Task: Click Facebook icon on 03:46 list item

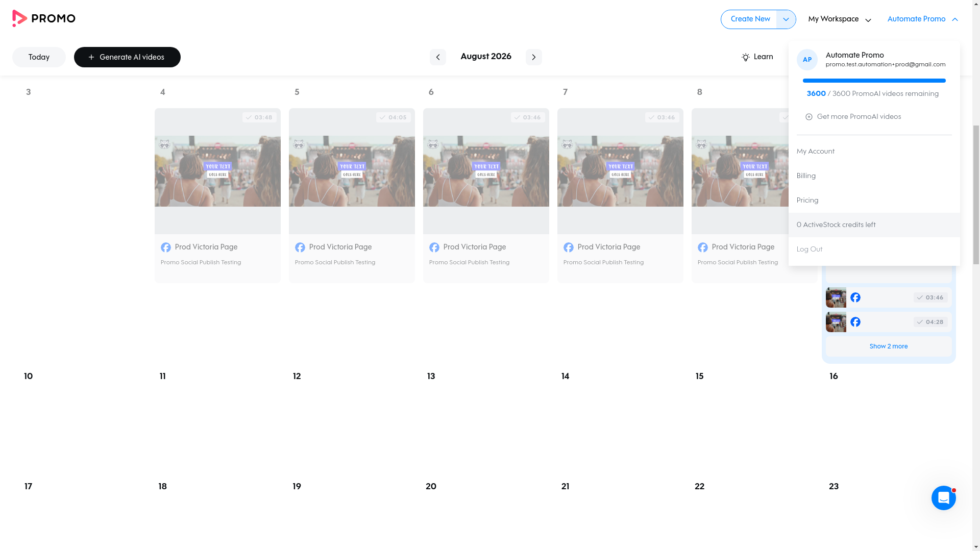Action: click(x=855, y=297)
